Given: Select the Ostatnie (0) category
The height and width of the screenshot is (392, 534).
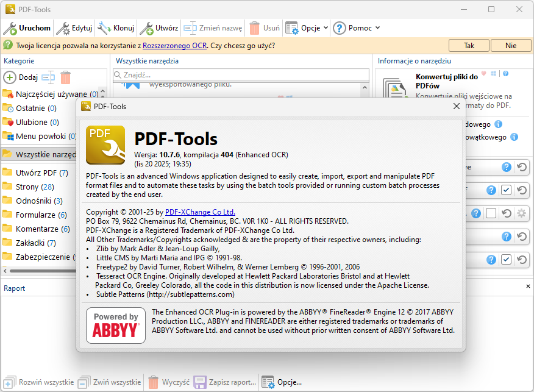Looking at the screenshot, I should tap(29, 109).
